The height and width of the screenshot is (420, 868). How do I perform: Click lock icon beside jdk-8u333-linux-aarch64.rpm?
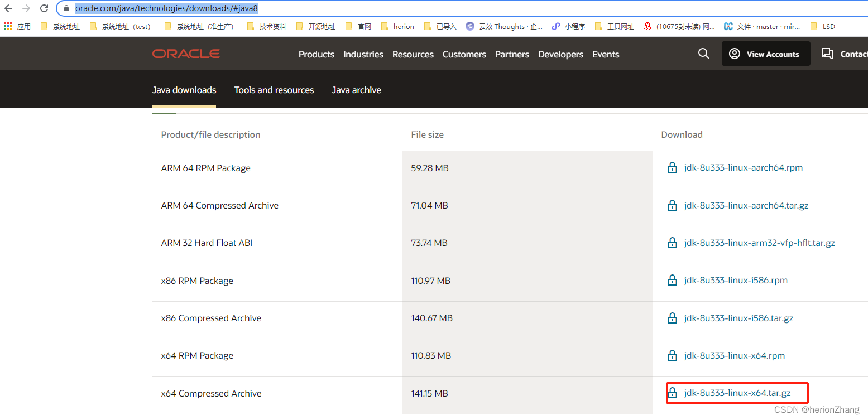[x=673, y=168]
